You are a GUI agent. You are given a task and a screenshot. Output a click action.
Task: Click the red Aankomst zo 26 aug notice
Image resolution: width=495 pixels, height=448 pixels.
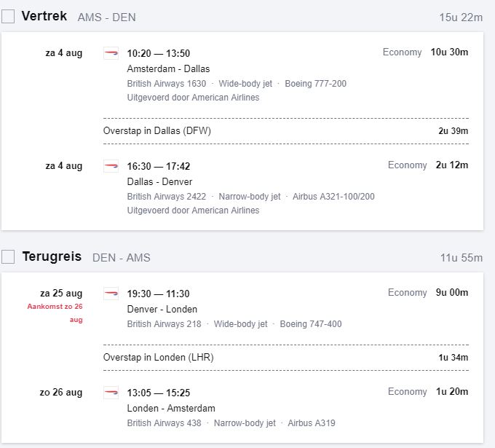click(x=55, y=313)
